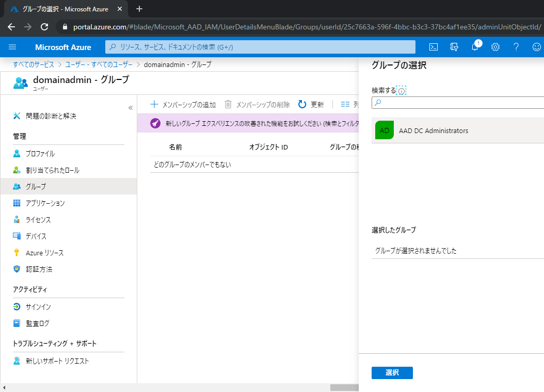Image resolution: width=544 pixels, height=392 pixels.
Task: Launch Cloud Shell from the top bar
Action: (x=434, y=47)
